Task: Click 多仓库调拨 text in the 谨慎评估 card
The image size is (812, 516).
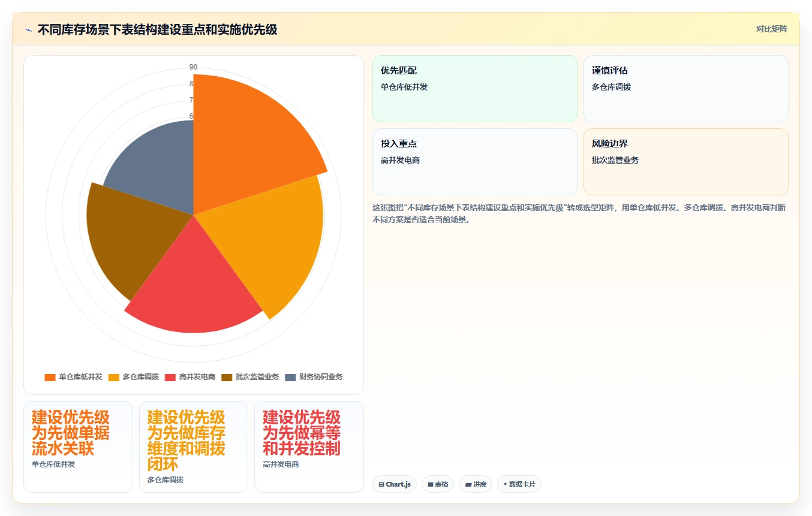Action: (x=611, y=87)
